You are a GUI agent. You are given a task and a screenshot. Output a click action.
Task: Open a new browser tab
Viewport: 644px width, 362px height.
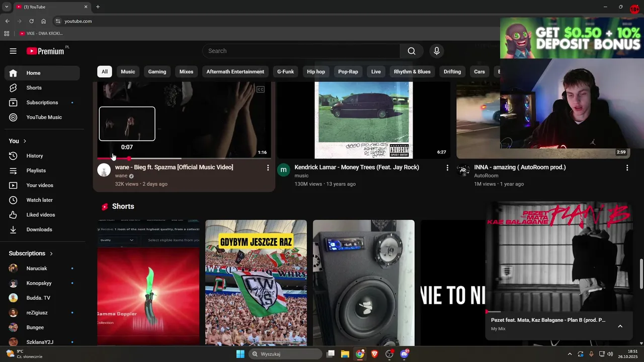point(98,7)
